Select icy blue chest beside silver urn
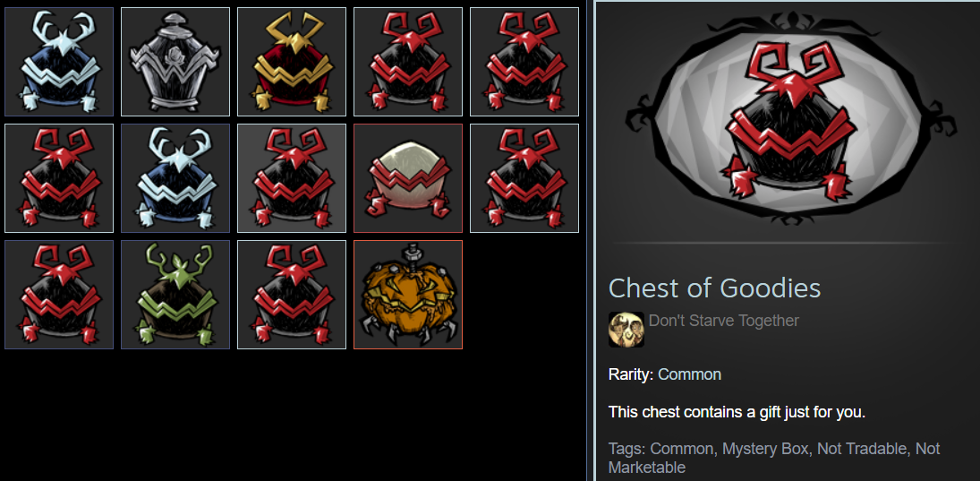Viewport: 980px width, 481px height. coord(59,62)
